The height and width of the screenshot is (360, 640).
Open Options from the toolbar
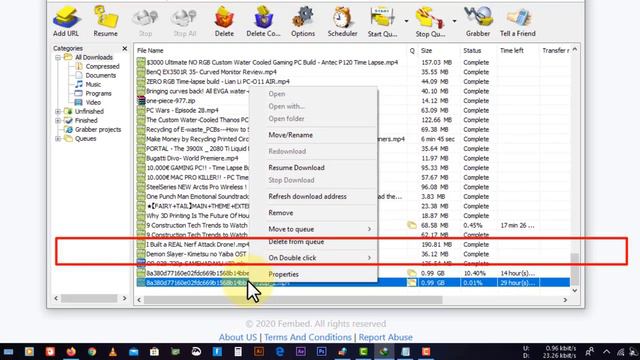303,22
